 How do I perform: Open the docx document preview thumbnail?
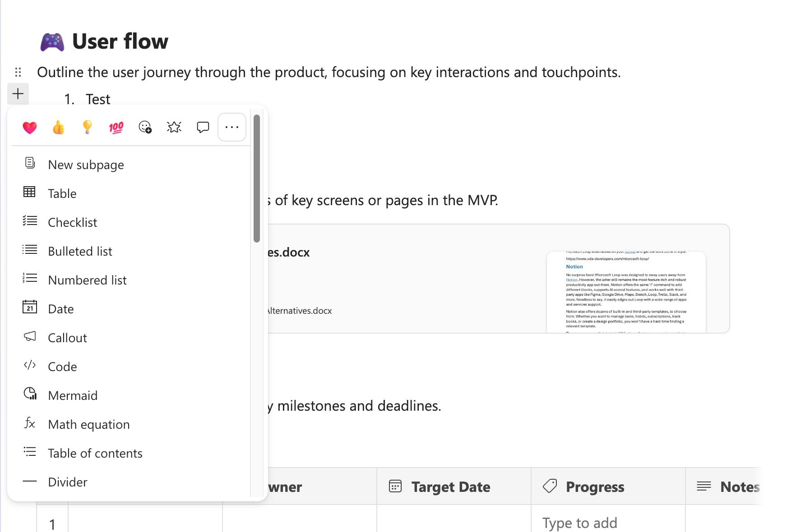click(626, 292)
